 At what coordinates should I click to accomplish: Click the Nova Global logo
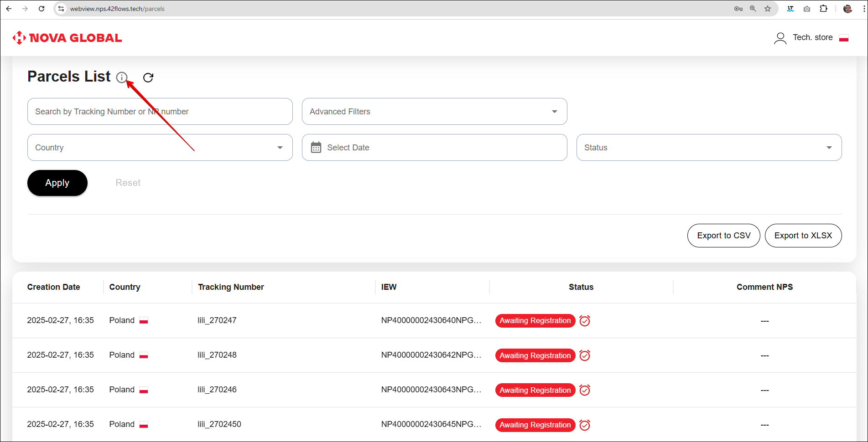68,38
